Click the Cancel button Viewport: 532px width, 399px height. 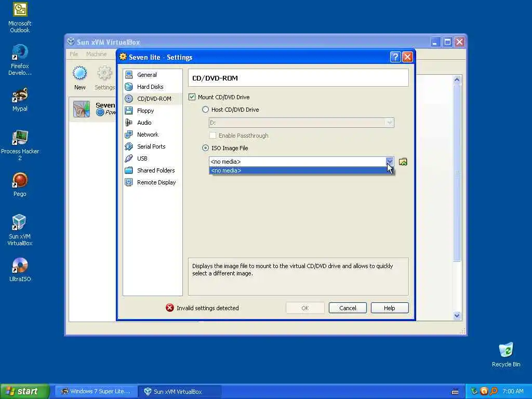tap(348, 308)
